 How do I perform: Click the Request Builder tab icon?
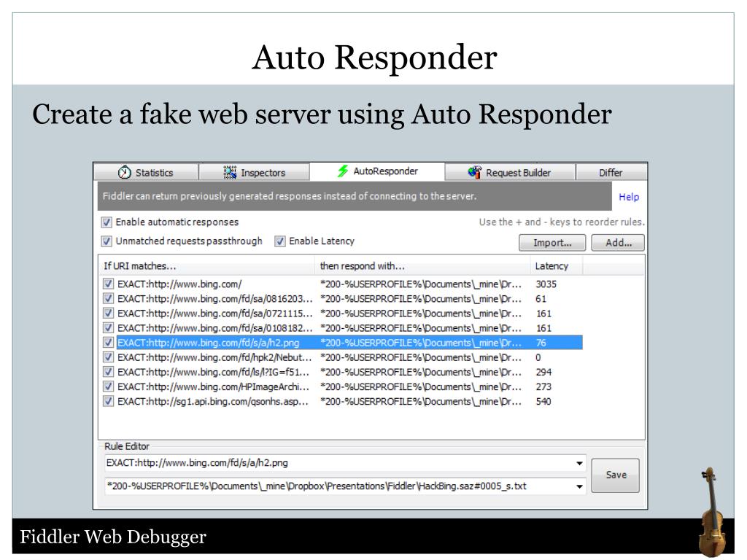click(x=474, y=172)
